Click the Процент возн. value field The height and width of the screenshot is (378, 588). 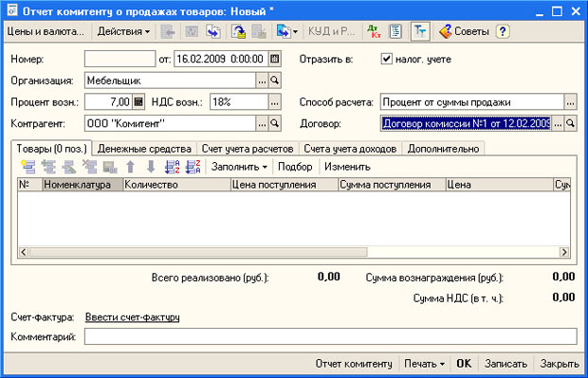pos(108,102)
